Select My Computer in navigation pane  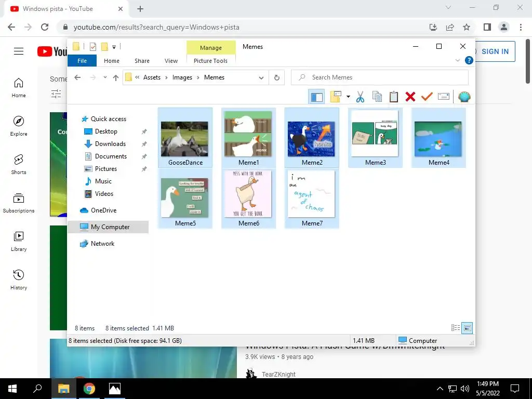tap(108, 227)
